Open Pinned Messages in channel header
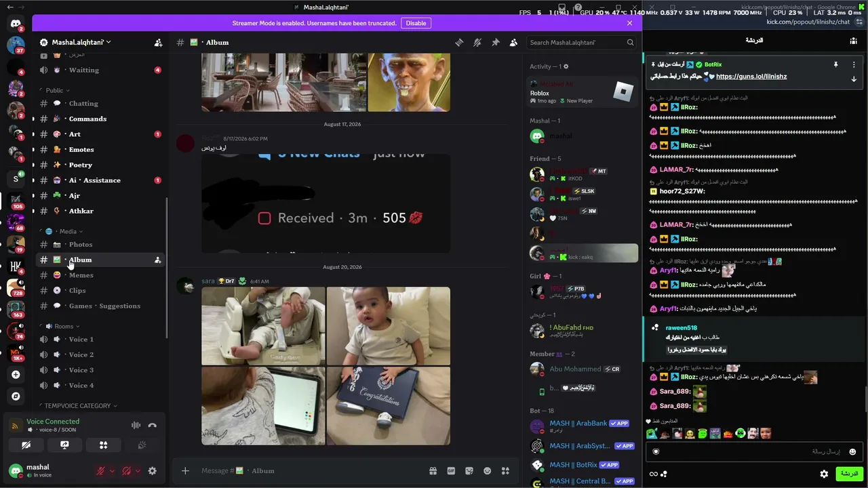The width and height of the screenshot is (868, 488). pos(496,42)
